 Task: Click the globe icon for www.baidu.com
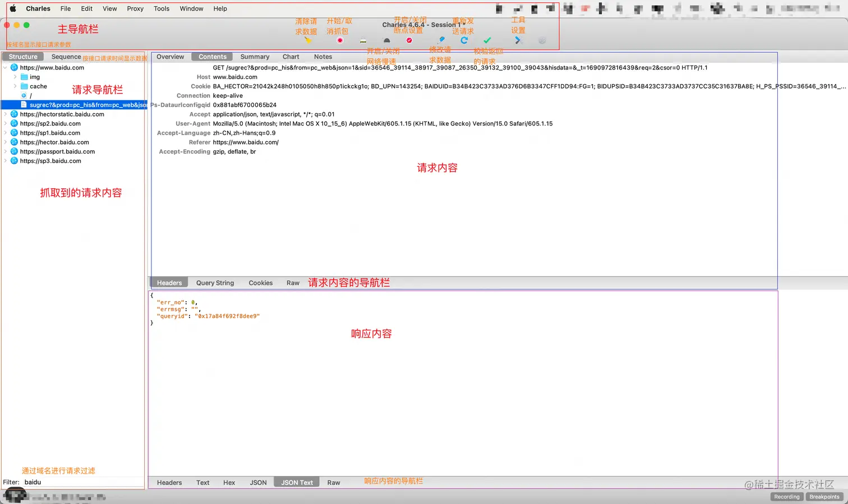(15, 67)
